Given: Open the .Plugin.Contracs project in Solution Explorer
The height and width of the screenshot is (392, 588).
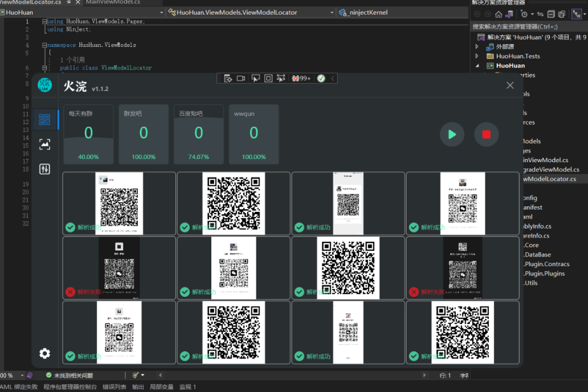Looking at the screenshot, I should coord(547,264).
